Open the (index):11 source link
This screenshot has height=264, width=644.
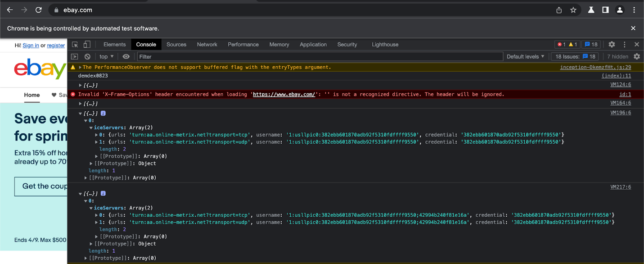(x=616, y=76)
